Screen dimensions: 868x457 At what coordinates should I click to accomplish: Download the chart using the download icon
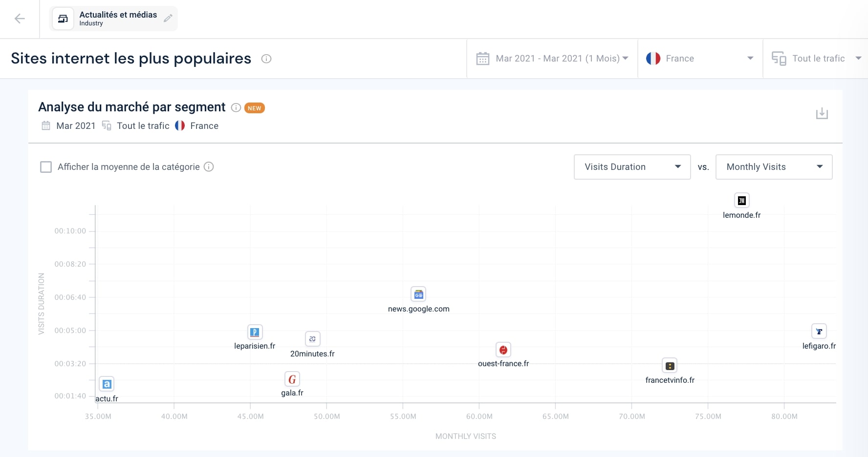[x=822, y=113]
